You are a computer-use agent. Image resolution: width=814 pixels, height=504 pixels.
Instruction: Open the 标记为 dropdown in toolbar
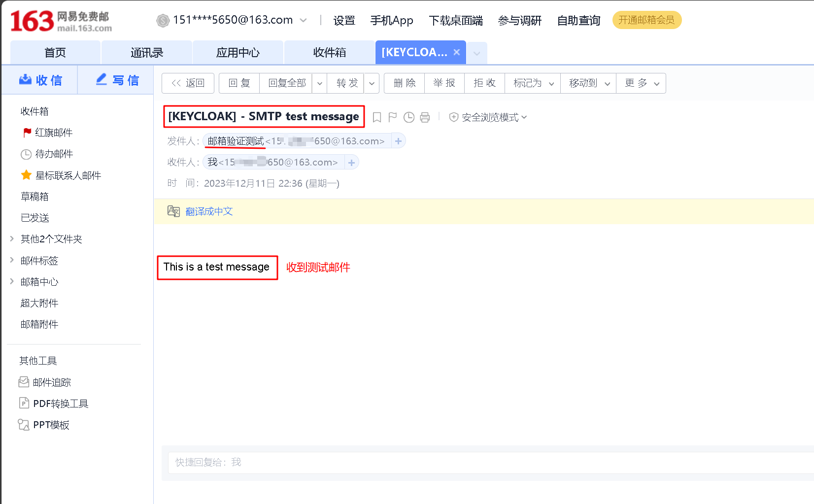[532, 83]
